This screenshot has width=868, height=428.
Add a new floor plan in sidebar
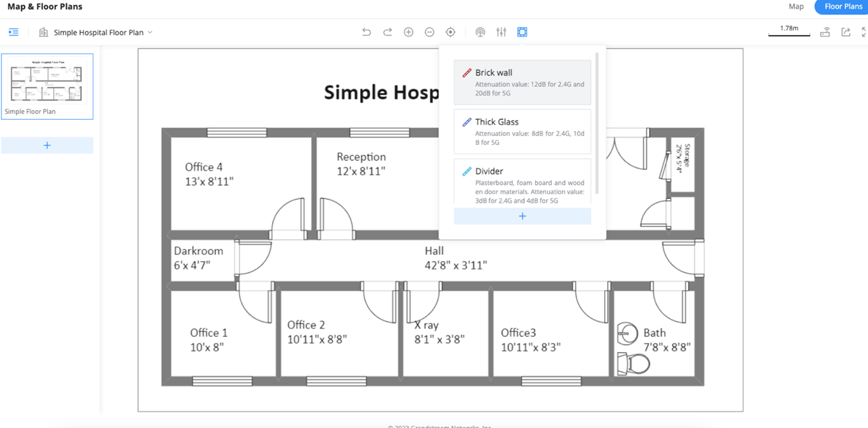pos(47,145)
